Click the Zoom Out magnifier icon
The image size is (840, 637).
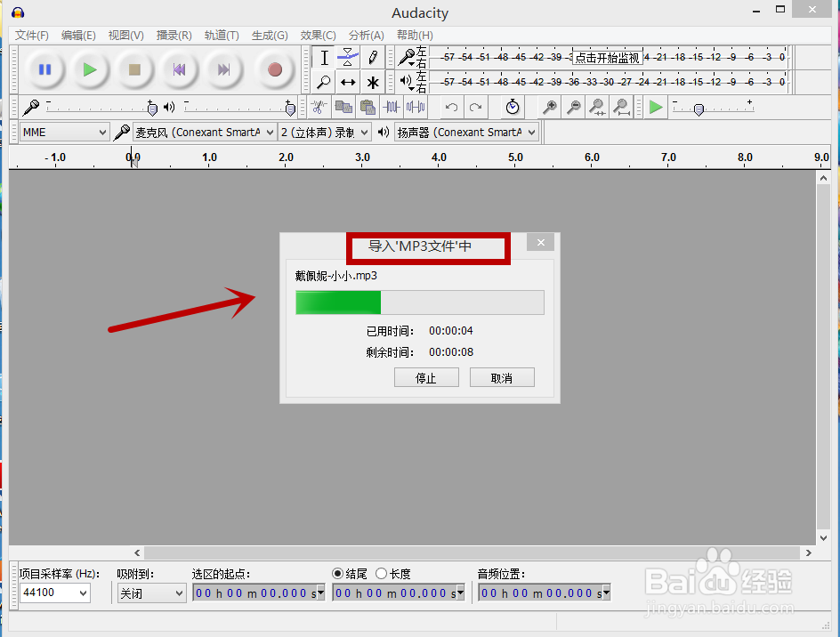[573, 107]
